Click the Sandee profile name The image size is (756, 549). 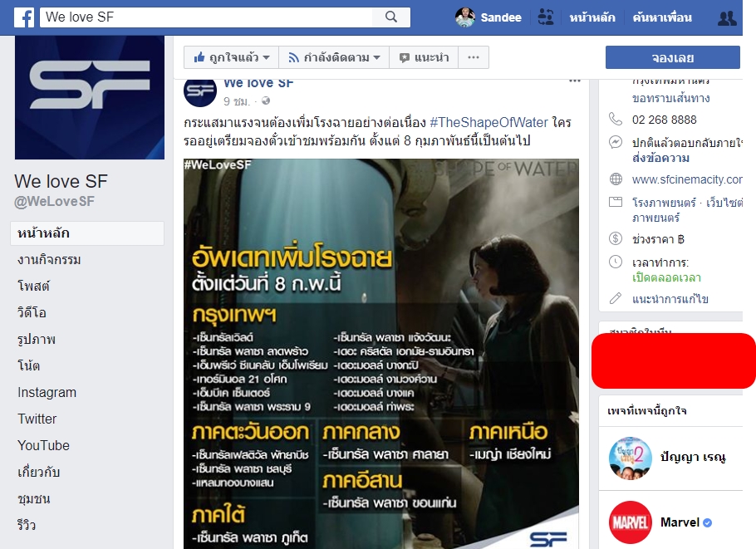pos(501,17)
